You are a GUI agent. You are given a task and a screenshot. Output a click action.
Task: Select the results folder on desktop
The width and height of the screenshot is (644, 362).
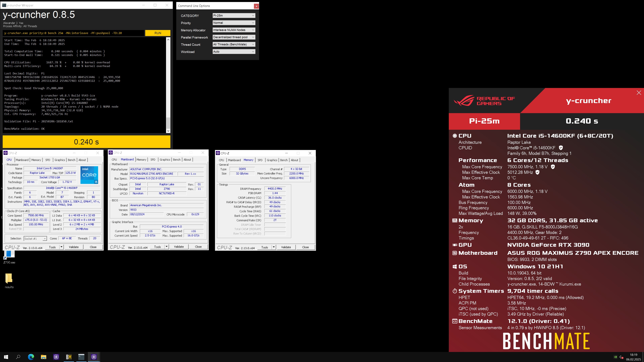[9, 281]
